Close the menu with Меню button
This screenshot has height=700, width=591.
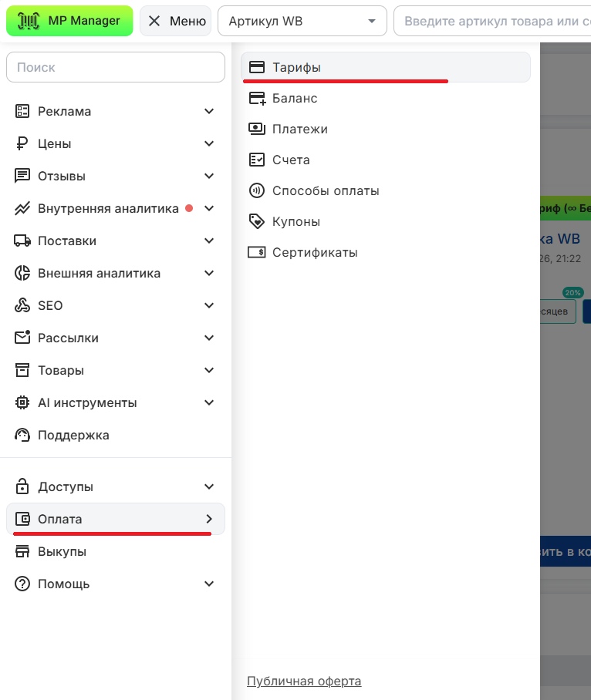pos(176,21)
